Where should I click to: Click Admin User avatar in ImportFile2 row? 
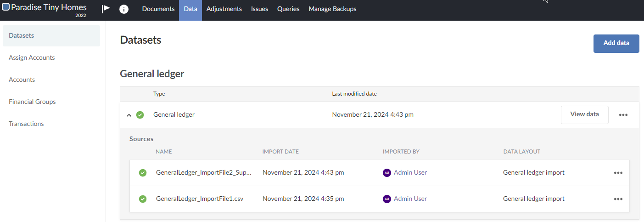(x=386, y=173)
